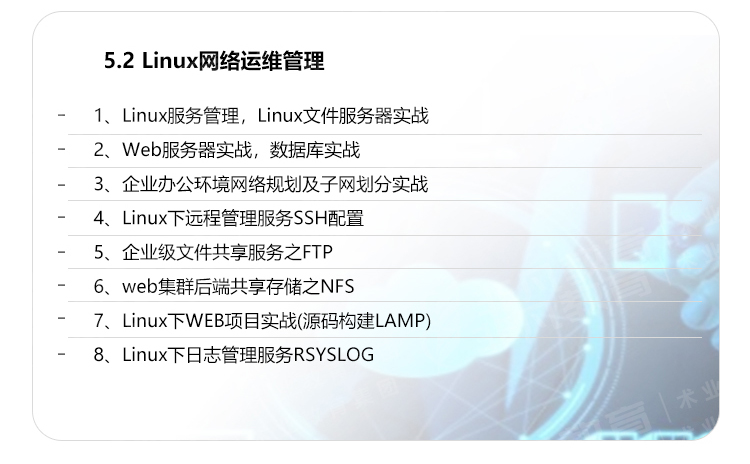Click the dash bullet before item 6
This screenshot has height=464, width=750.
(x=62, y=285)
